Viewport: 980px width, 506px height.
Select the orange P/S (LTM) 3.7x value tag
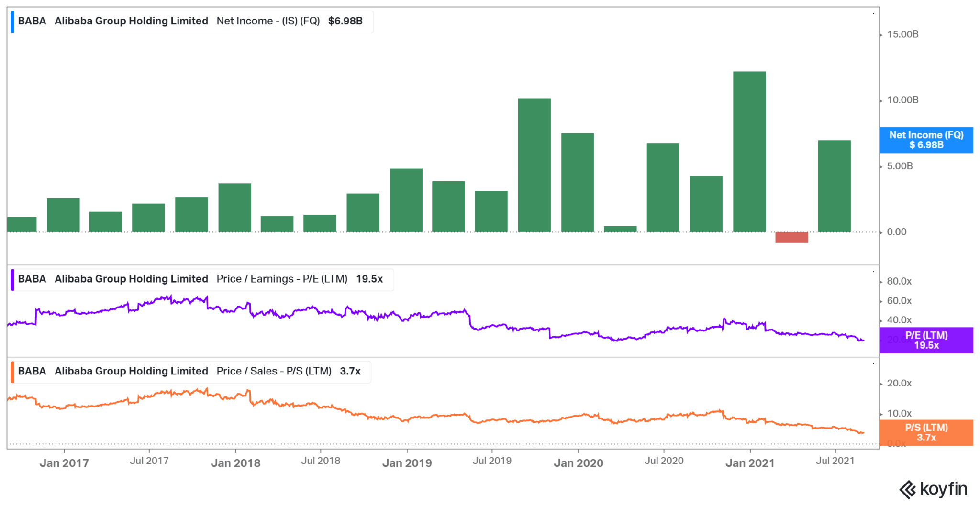pyautogui.click(x=926, y=433)
